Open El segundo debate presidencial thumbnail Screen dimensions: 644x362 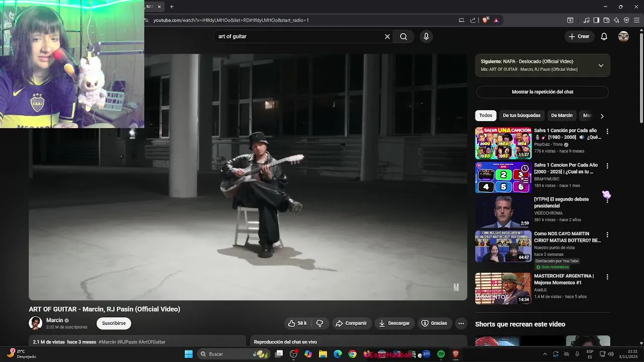click(x=503, y=212)
